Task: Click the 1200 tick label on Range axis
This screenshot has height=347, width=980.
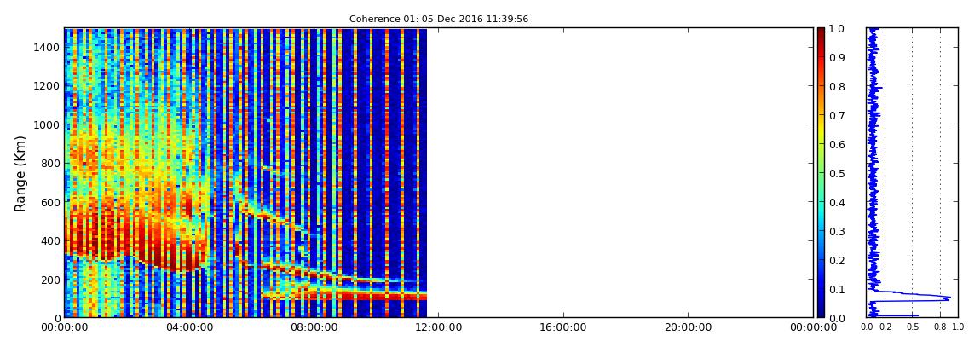Action: (46, 86)
